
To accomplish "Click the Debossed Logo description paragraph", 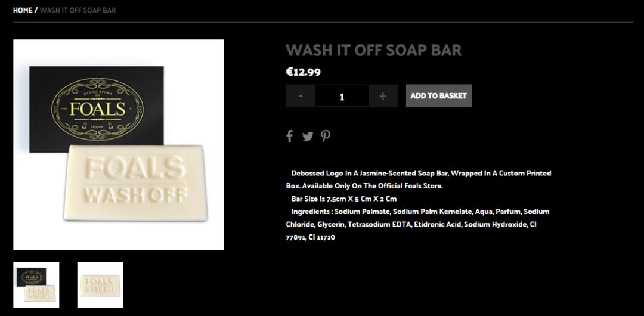I will (x=419, y=179).
